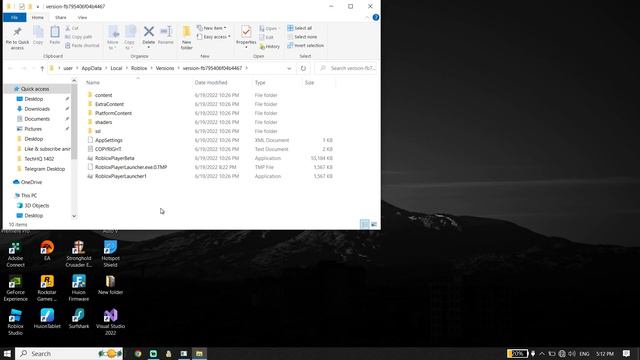The height and width of the screenshot is (360, 640).
Task: Open OneDrive in navigation pane
Action: tap(31, 182)
